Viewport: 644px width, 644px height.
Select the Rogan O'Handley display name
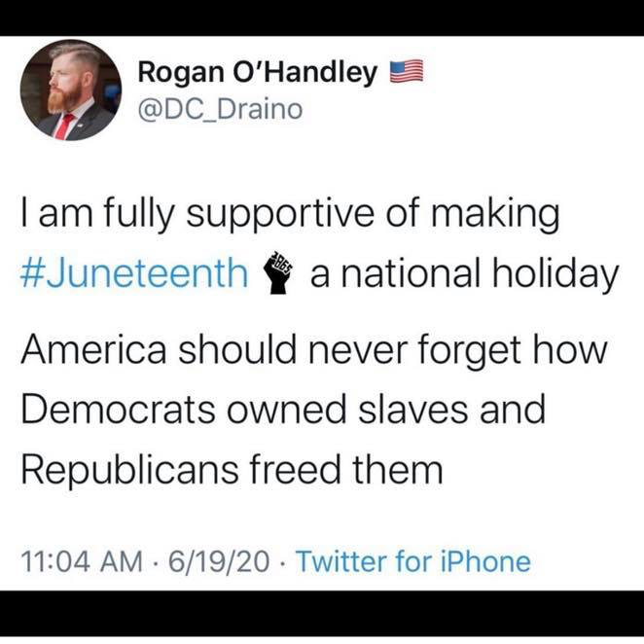click(258, 72)
